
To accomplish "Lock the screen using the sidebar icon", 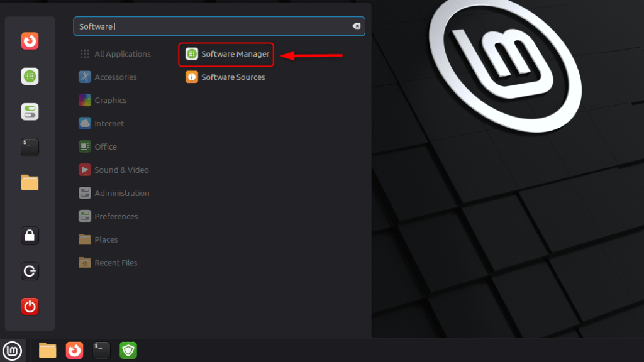I will coord(30,236).
